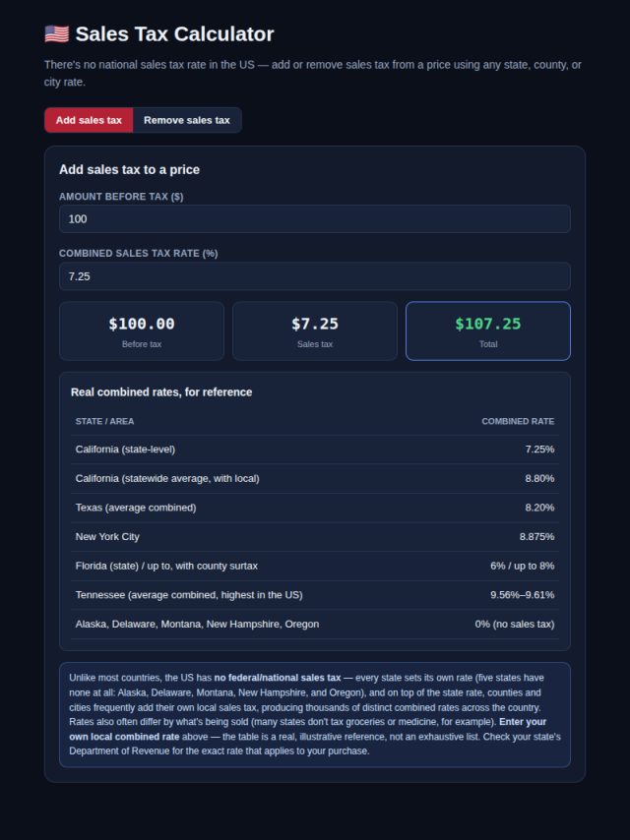Focus the Combined sales tax rate field
The image size is (630, 840).
315,276
